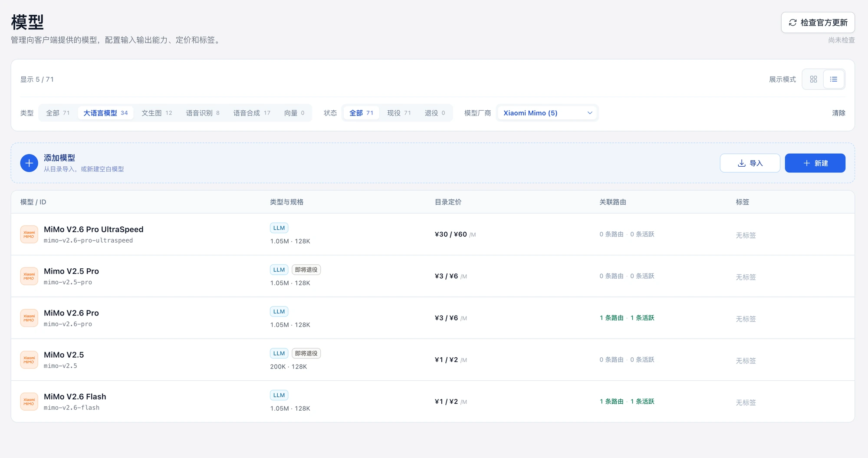
Task: Click the 关联路由 column header
Action: click(612, 202)
